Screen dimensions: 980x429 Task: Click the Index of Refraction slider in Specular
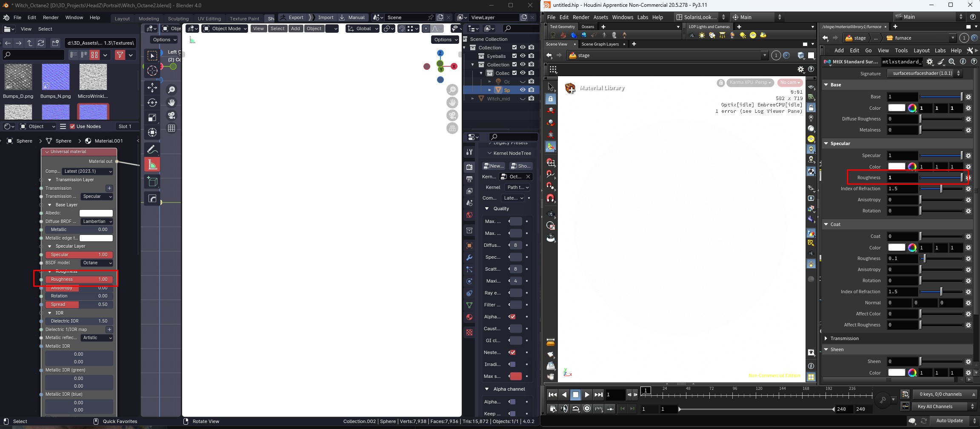(941, 189)
